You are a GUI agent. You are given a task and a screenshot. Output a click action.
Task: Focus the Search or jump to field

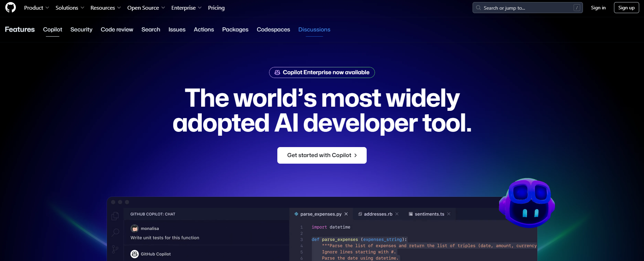pos(527,8)
